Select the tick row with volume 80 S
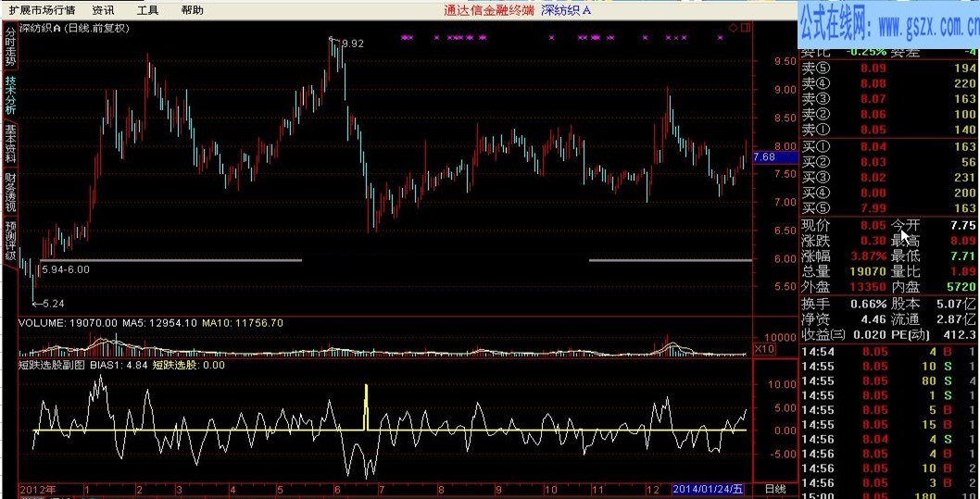 [x=888, y=381]
